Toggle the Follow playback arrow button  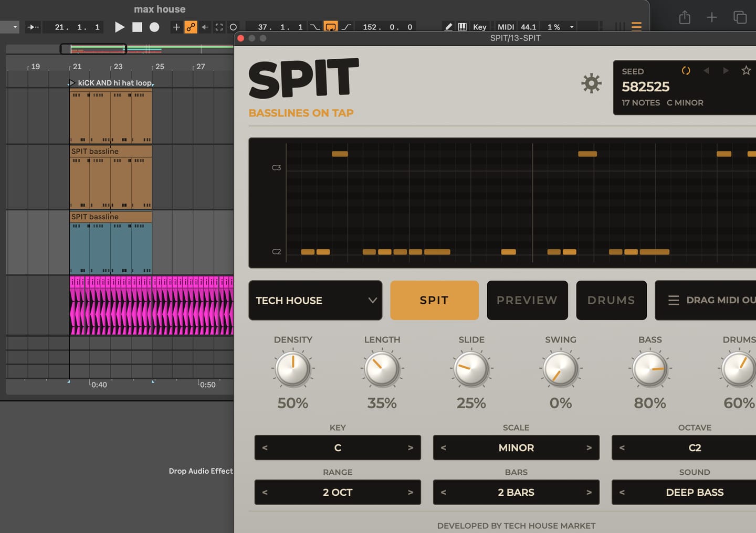pyautogui.click(x=33, y=27)
